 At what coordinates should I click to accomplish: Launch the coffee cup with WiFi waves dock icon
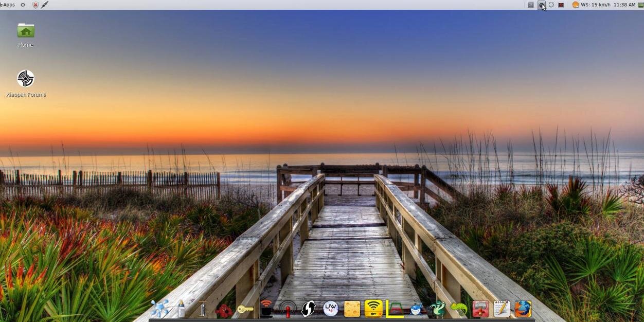click(266, 309)
